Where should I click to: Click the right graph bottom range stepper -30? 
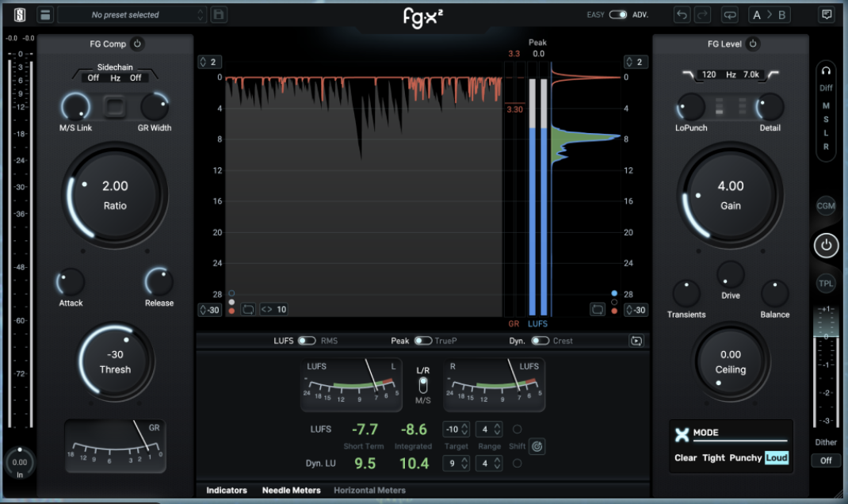636,310
